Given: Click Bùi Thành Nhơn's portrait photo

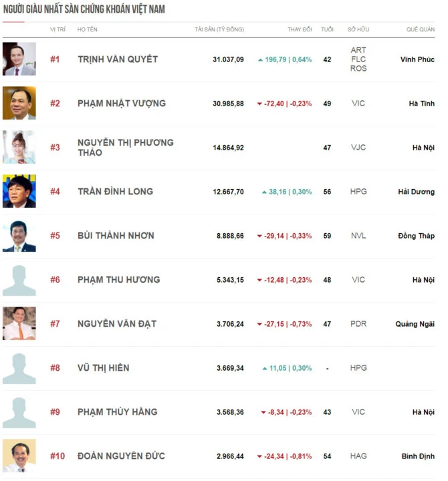Looking at the screenshot, I should 19,236.
